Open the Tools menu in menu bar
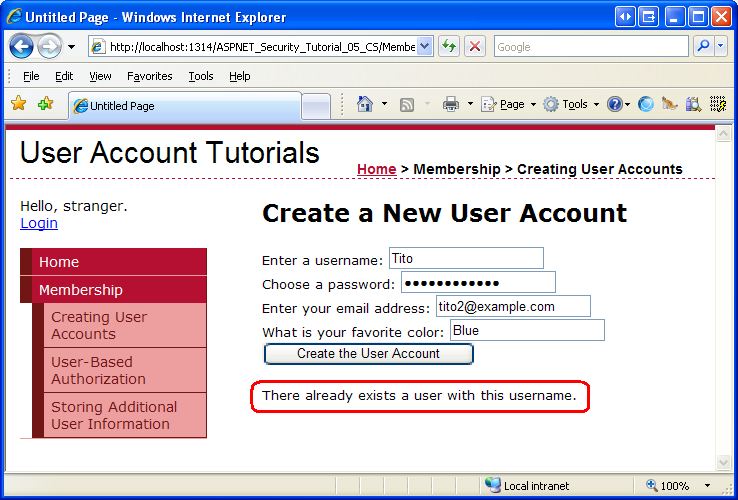 coord(201,76)
